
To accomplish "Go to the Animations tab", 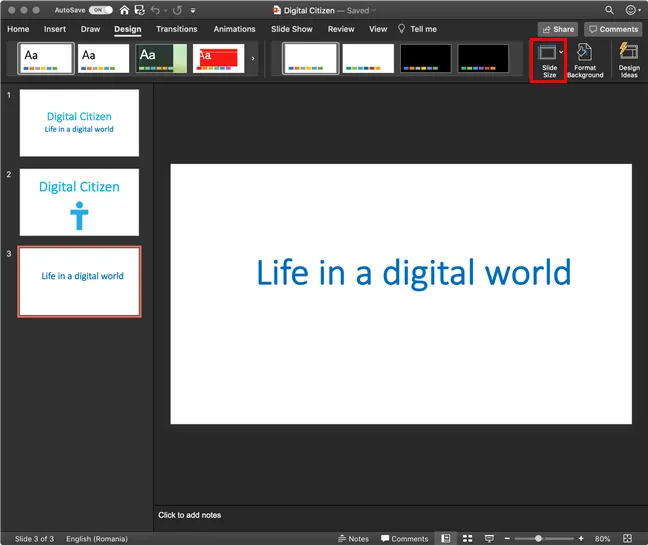I will 234,29.
